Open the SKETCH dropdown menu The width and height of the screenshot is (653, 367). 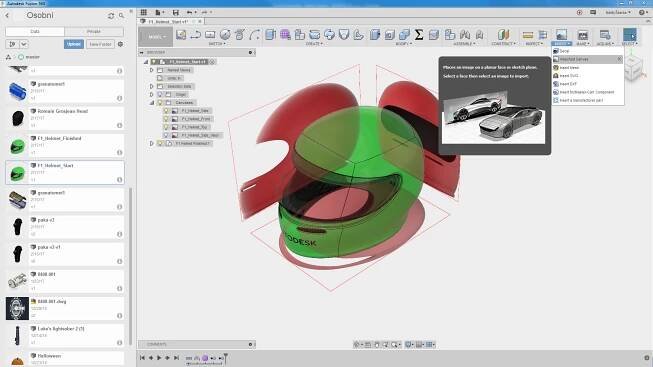click(217, 44)
